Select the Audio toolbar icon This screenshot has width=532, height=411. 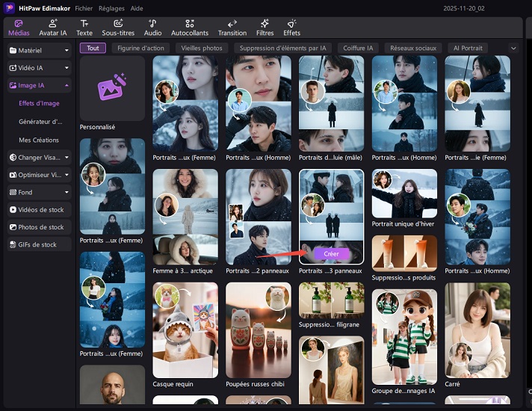(152, 28)
